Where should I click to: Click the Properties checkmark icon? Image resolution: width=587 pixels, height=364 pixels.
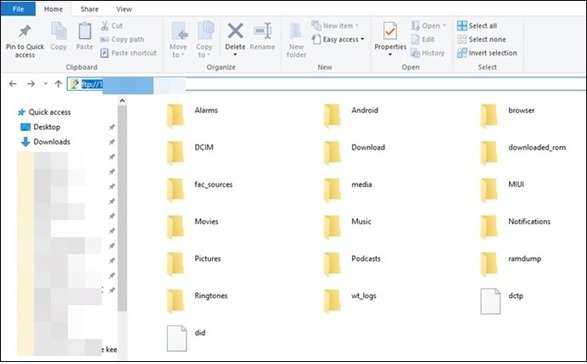(x=390, y=31)
